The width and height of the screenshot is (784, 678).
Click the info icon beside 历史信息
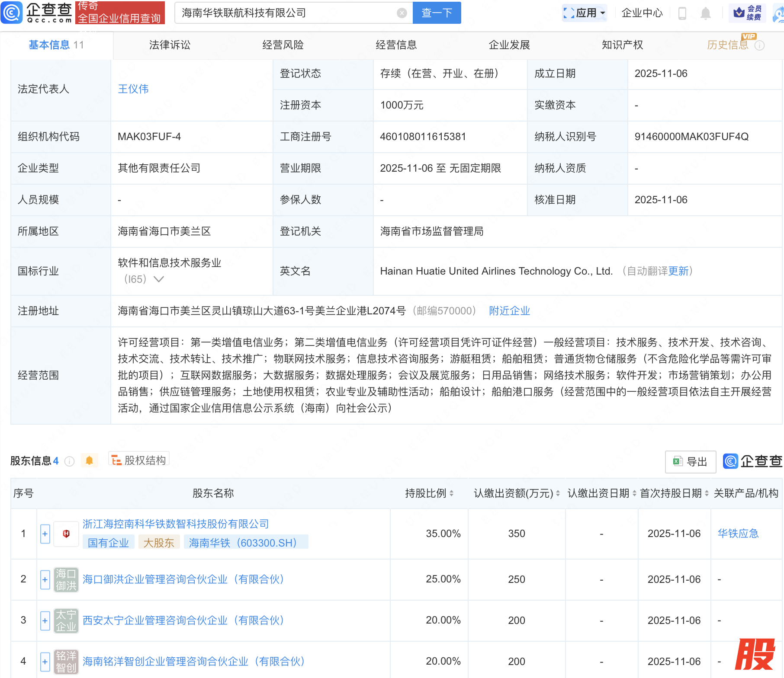tap(759, 45)
